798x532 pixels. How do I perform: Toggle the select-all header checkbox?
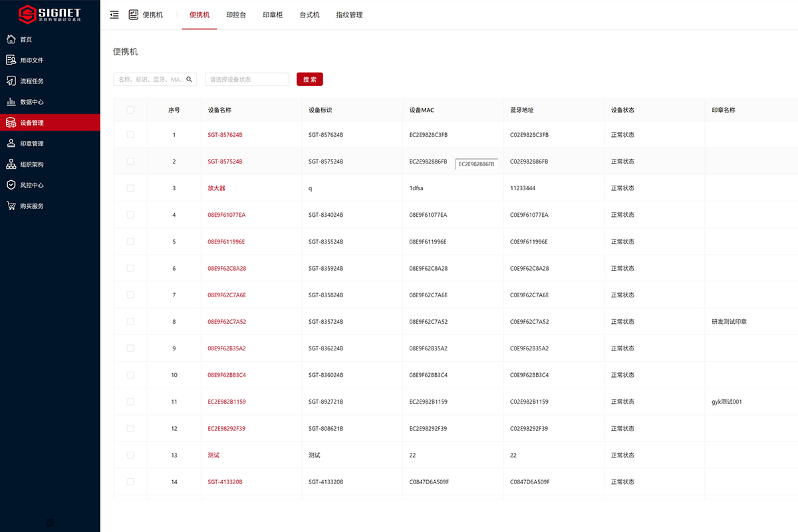130,110
